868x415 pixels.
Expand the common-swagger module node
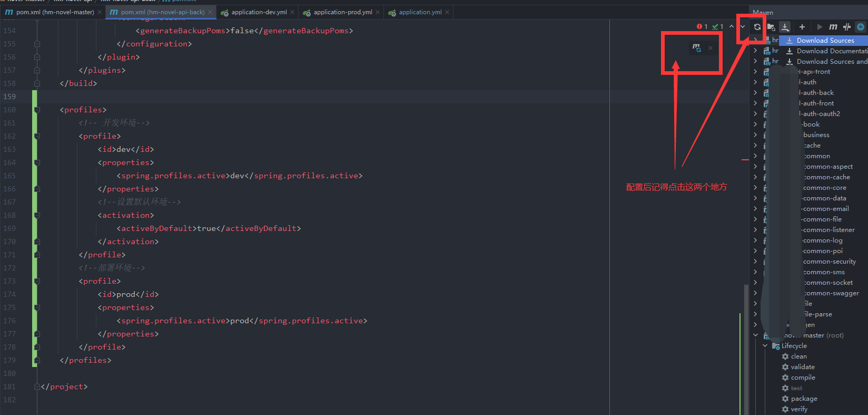pos(755,293)
